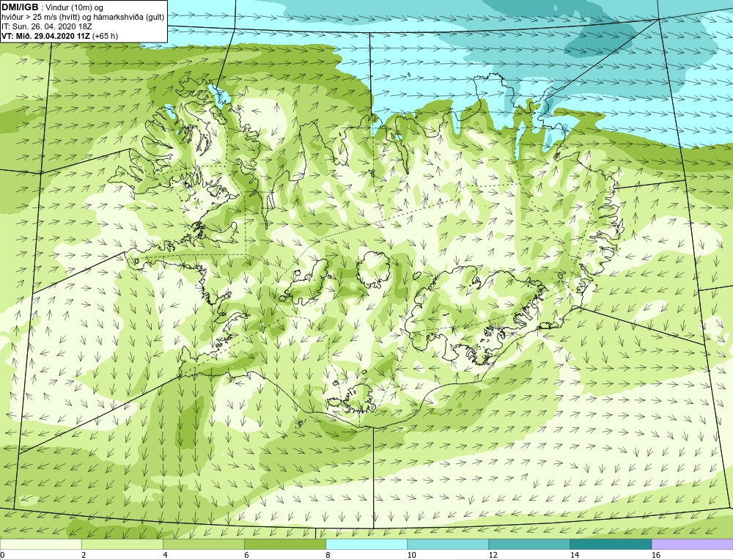Click the purple above-16 m/s legend swatch
Image resolution: width=733 pixels, height=560 pixels.
click(693, 544)
